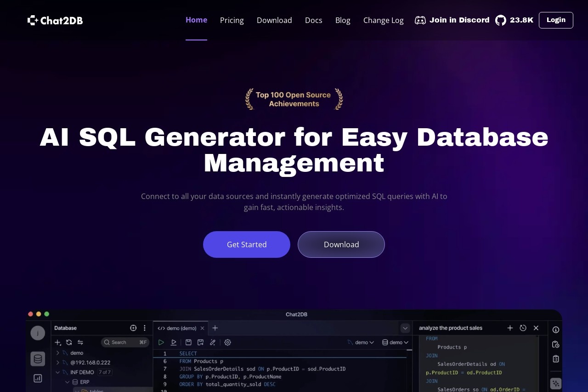Screen dimensions: 588x392
Task: Click the clipboard list icon in right sidebar
Action: click(x=556, y=359)
